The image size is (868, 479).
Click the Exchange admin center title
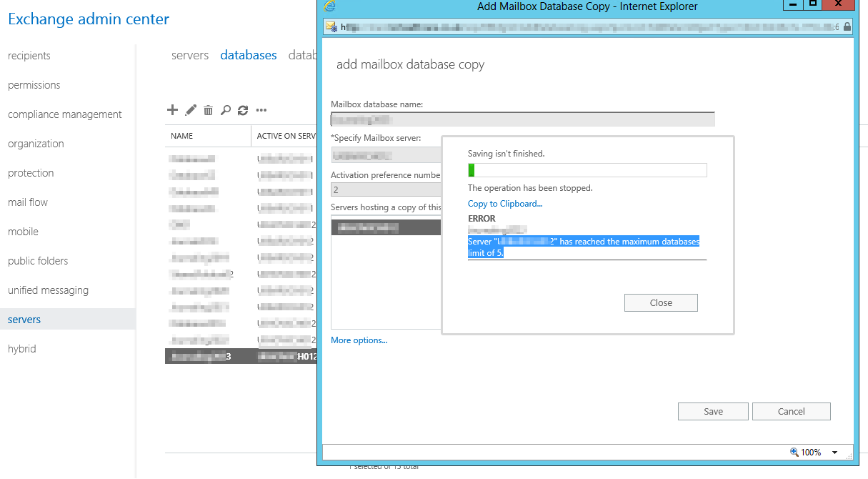click(89, 19)
